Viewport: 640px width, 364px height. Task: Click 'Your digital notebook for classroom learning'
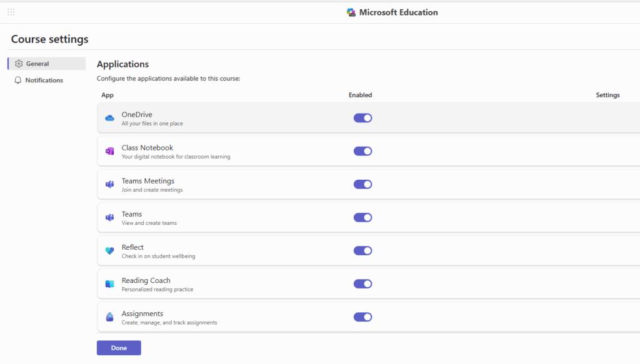[176, 157]
